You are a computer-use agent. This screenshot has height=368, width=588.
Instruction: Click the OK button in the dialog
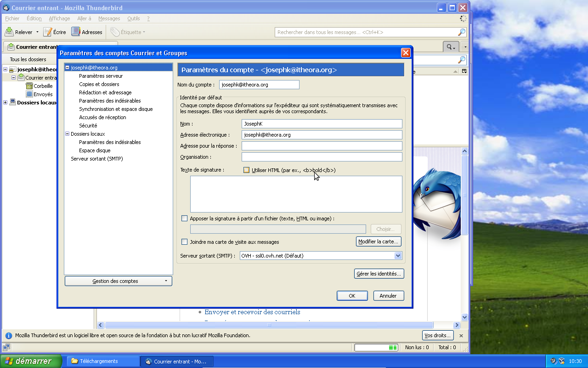352,296
